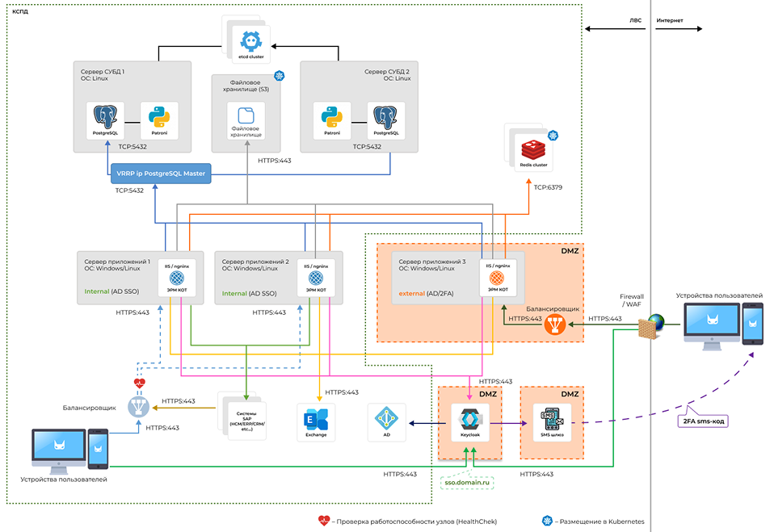
Task: Click the sso.domain.ru label
Action: point(467,483)
